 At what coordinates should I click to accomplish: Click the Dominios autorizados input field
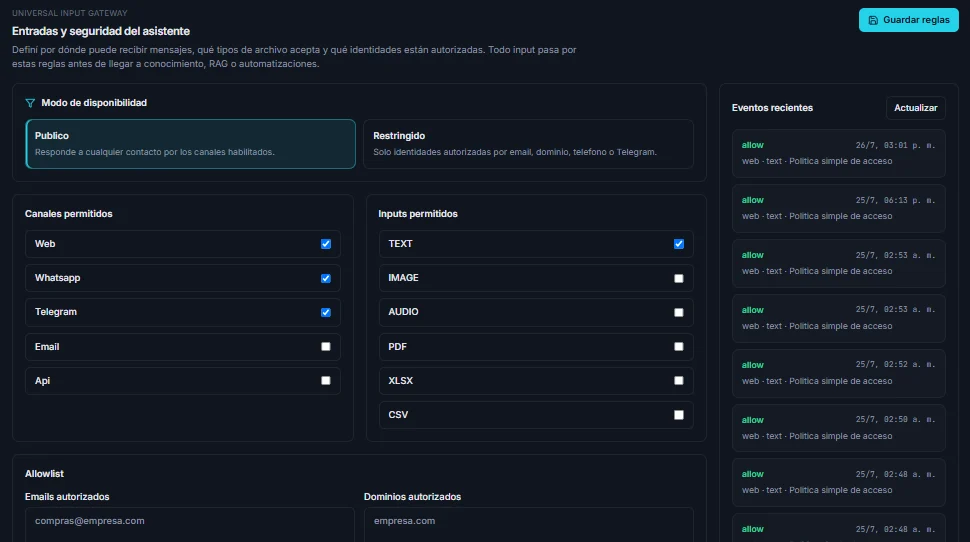528,525
